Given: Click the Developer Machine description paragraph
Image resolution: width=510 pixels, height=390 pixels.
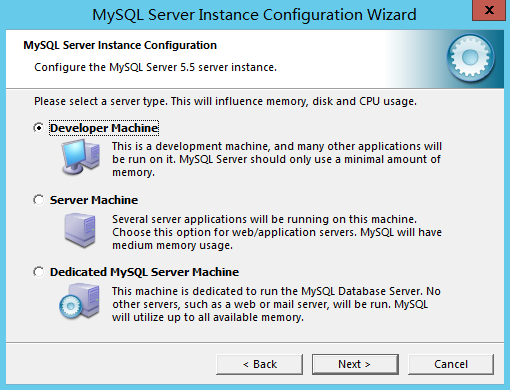Looking at the screenshot, I should (277, 159).
